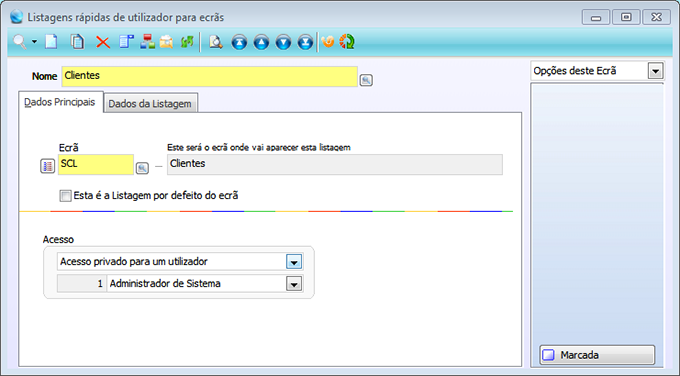The height and width of the screenshot is (376, 680).
Task: Toggle 'Esta é a Listagem por defeito' checkbox
Action: (x=65, y=196)
